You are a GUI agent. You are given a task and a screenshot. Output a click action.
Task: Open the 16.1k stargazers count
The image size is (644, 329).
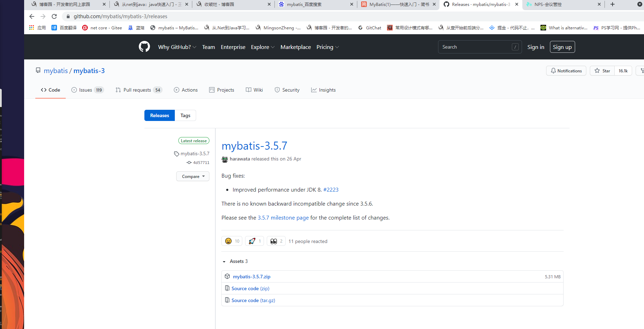(x=623, y=71)
